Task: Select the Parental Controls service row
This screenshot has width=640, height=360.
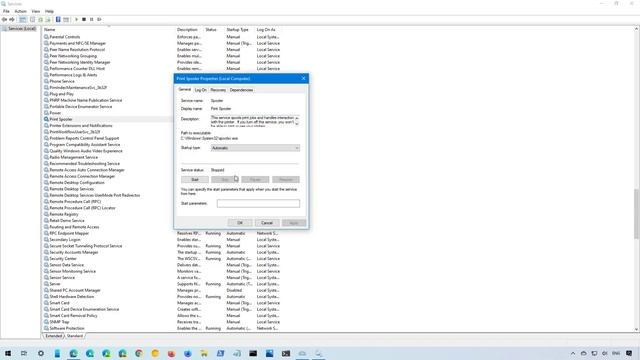Action: pos(64,37)
